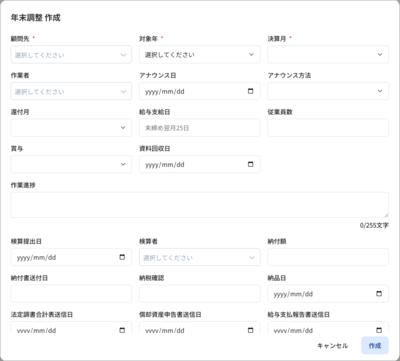Click the 納品日 yyyy/mm/dd date text
This screenshot has width=400, height=361.
293,294
